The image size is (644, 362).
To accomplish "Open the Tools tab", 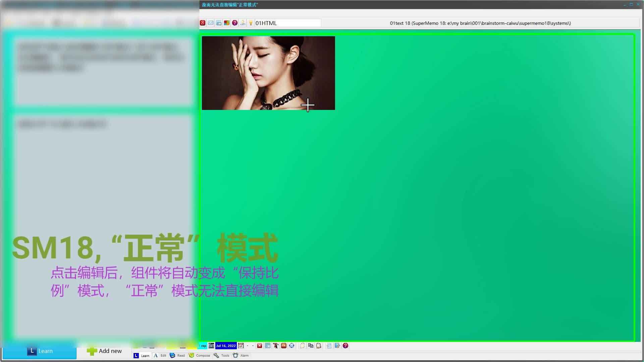I will (222, 355).
